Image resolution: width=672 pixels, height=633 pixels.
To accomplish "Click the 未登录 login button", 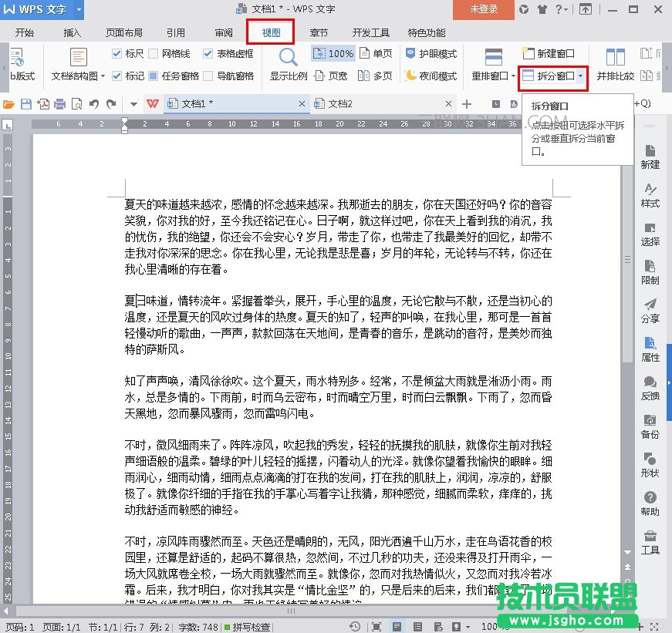I will [482, 11].
